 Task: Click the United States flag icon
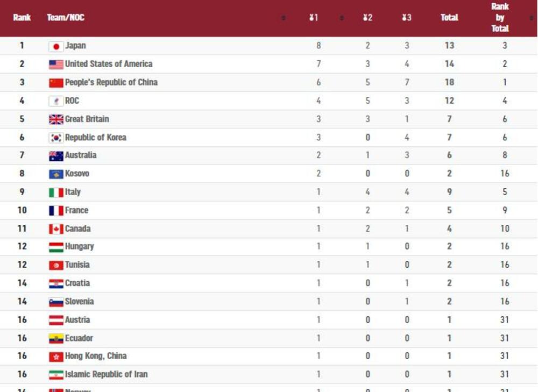pyautogui.click(x=56, y=65)
